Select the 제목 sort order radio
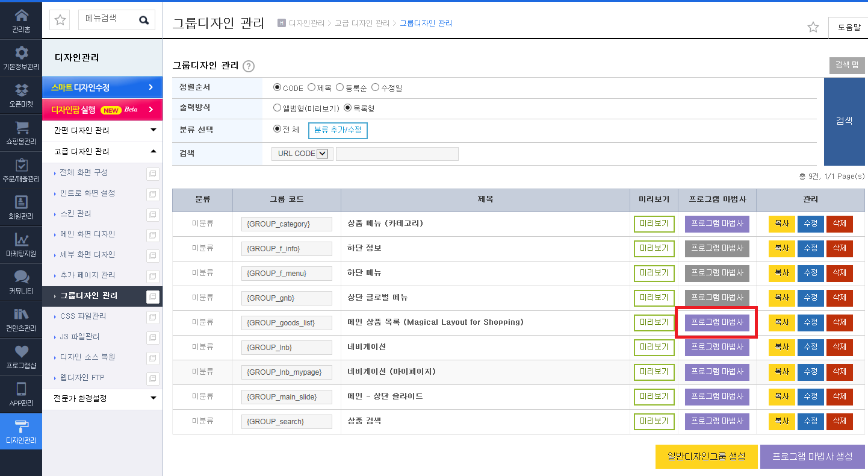 pos(311,87)
